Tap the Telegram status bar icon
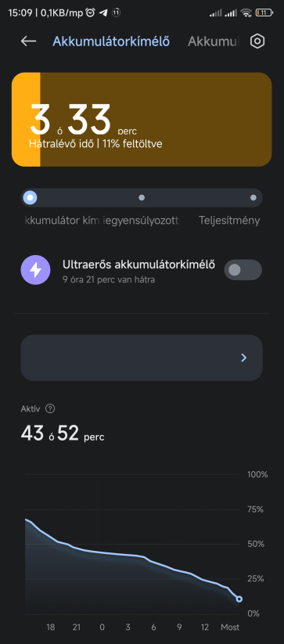 coord(104,13)
